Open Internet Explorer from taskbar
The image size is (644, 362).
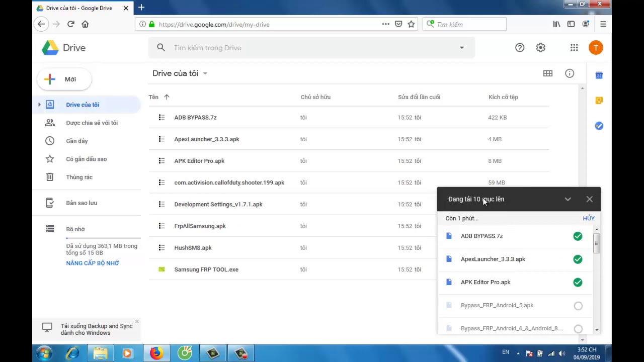(x=72, y=353)
